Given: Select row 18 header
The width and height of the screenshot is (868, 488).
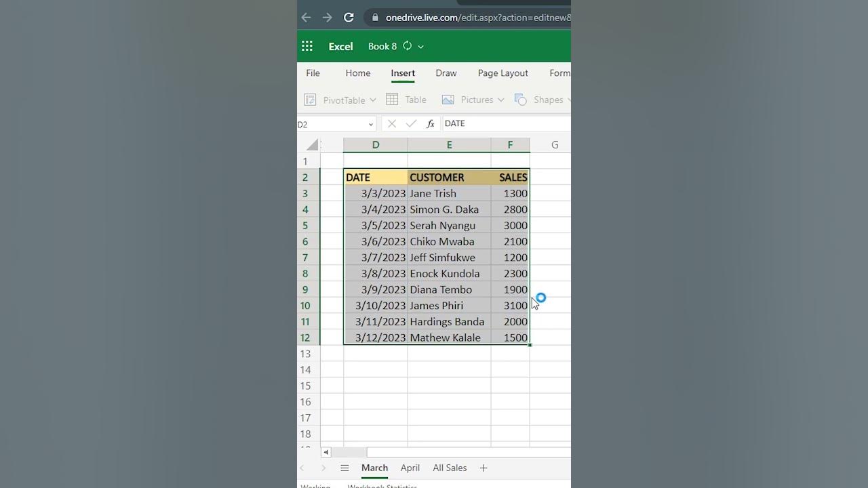Looking at the screenshot, I should [305, 434].
